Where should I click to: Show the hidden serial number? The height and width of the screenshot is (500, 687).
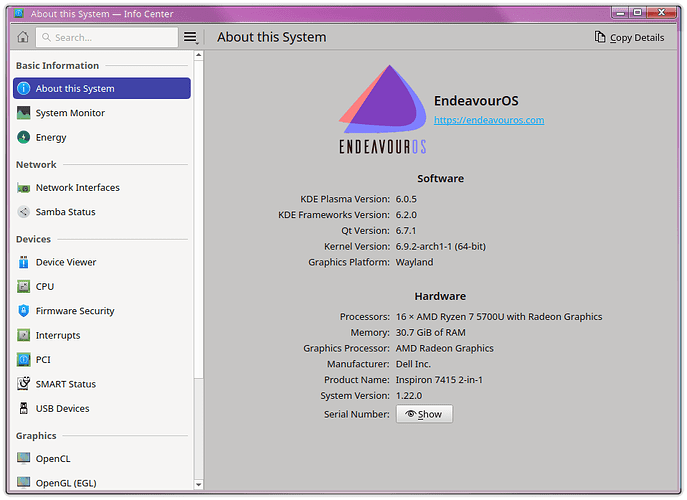click(424, 414)
